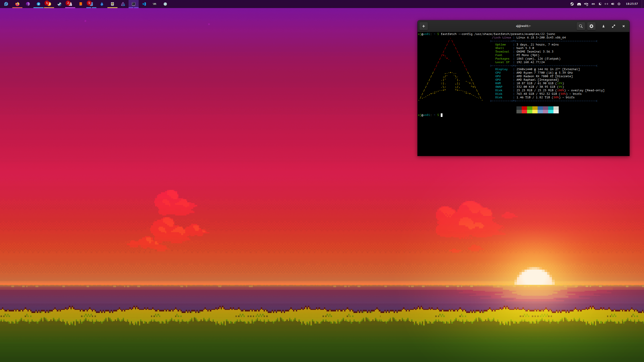Image resolution: width=644 pixels, height=362 pixels.
Task: Open the clock calendar at 18:23:37
Action: coord(632,4)
